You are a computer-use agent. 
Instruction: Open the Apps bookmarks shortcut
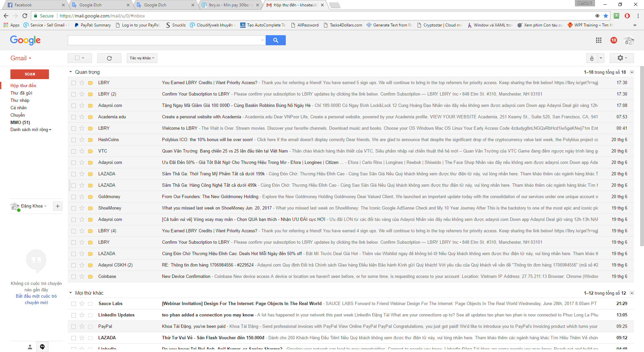(x=11, y=25)
